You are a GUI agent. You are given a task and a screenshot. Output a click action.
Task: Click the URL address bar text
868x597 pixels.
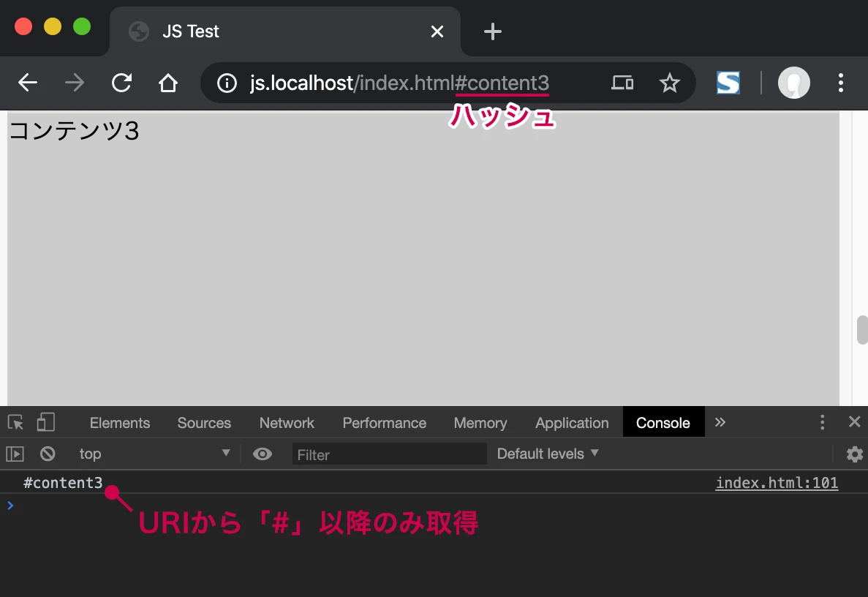pyautogui.click(x=399, y=83)
